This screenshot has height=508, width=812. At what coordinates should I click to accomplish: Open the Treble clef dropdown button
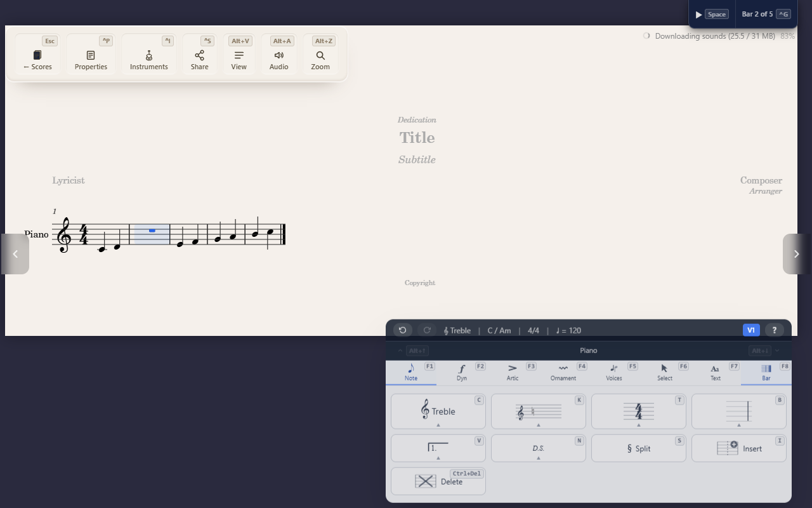click(x=438, y=411)
